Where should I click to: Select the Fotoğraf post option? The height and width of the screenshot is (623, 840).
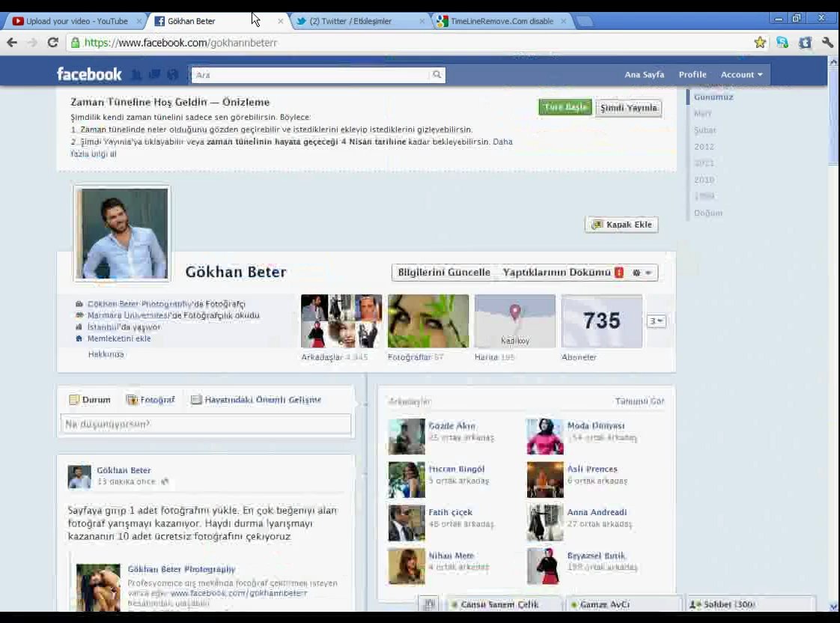point(150,400)
